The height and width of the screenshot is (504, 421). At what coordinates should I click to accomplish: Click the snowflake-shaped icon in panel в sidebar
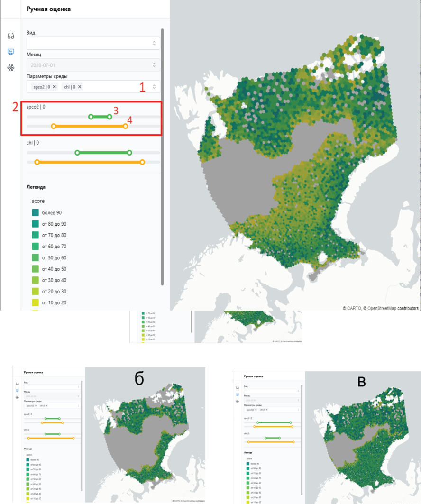(237, 401)
